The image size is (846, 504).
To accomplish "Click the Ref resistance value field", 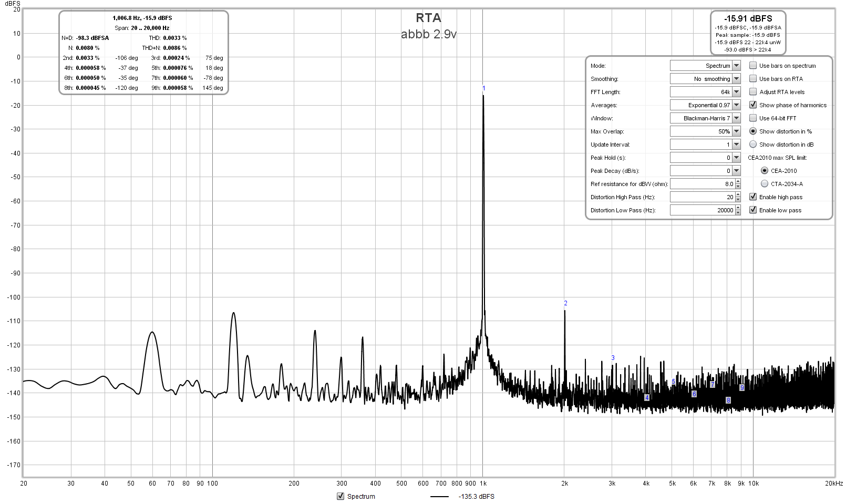I will [x=703, y=184].
